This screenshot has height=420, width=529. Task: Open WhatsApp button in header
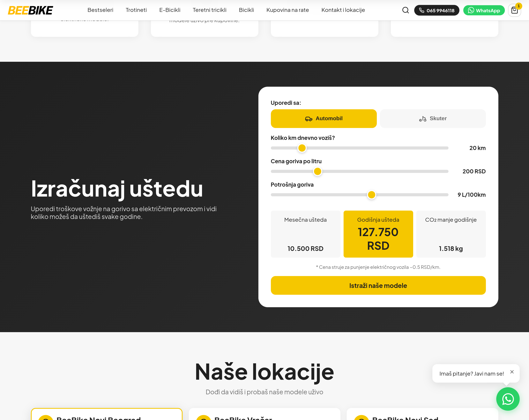tap(484, 10)
